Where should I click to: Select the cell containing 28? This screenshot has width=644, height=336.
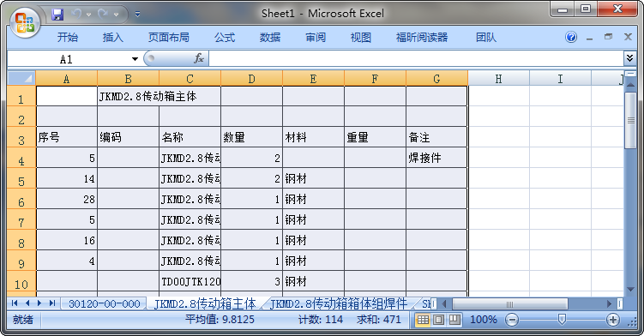[x=67, y=199]
